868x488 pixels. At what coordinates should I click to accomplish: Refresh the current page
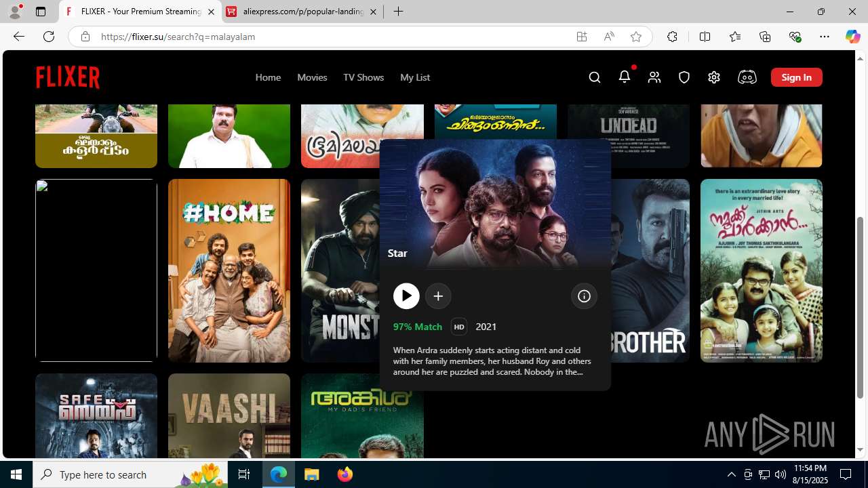[x=49, y=37]
